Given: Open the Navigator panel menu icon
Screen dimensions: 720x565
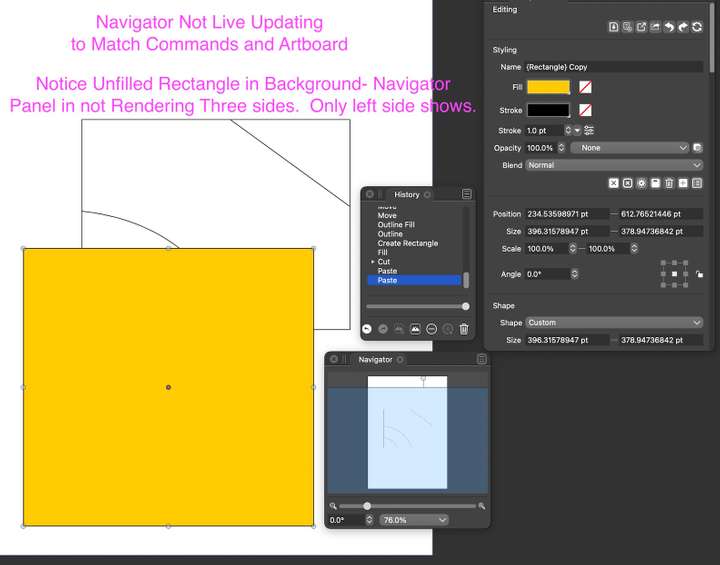Looking at the screenshot, I should click(x=482, y=359).
